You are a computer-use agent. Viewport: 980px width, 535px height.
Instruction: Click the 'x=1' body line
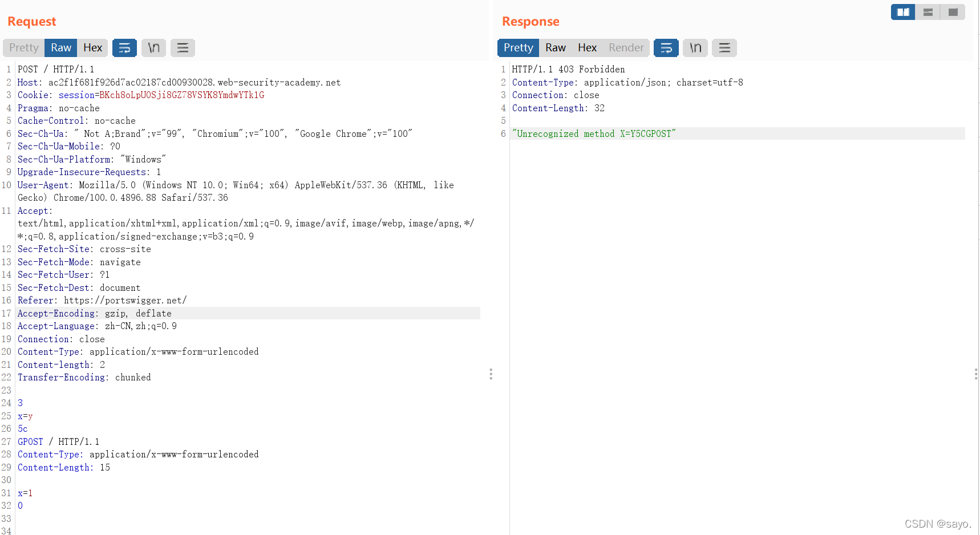(x=25, y=493)
